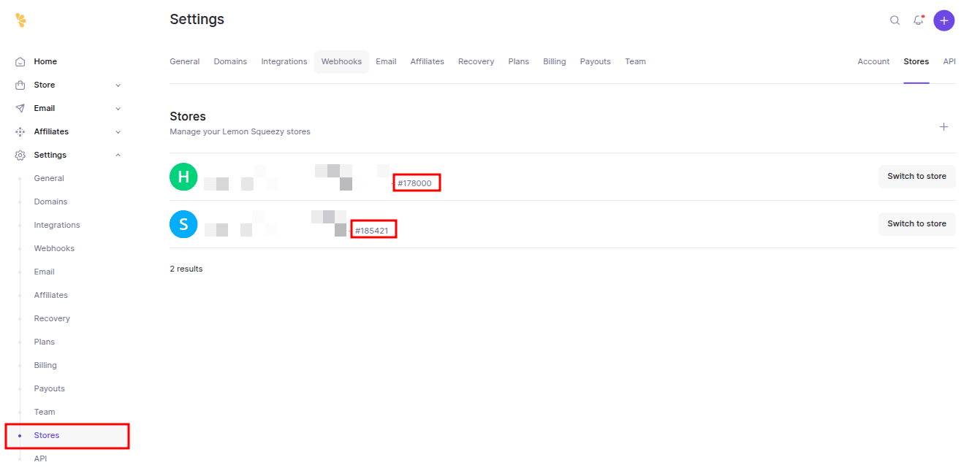Select Webhooks in sidebar submenu

pyautogui.click(x=54, y=249)
